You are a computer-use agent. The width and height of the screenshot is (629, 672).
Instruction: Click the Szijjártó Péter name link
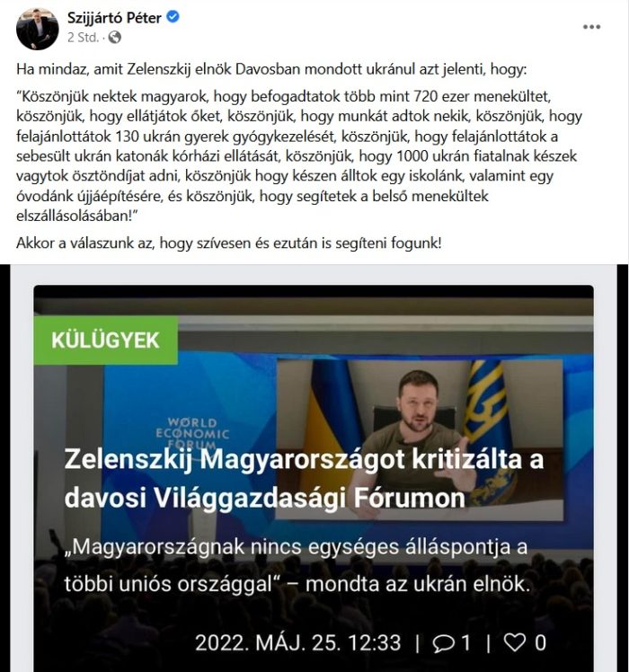(x=114, y=18)
